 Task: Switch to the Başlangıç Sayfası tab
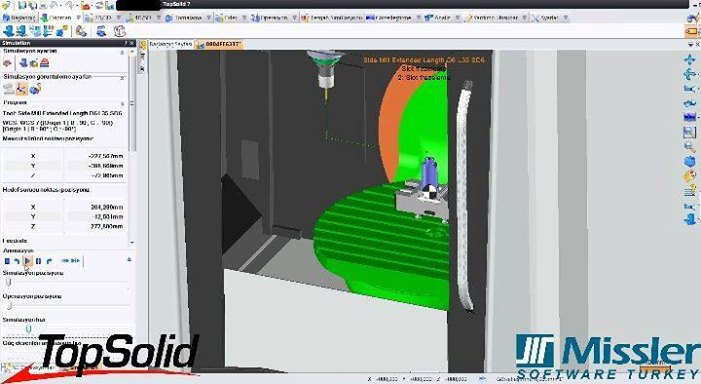click(x=171, y=44)
